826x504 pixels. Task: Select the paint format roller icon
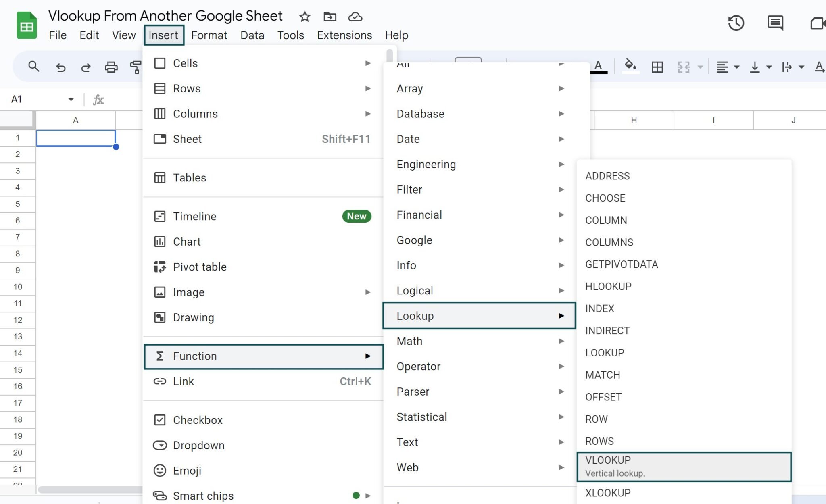136,67
